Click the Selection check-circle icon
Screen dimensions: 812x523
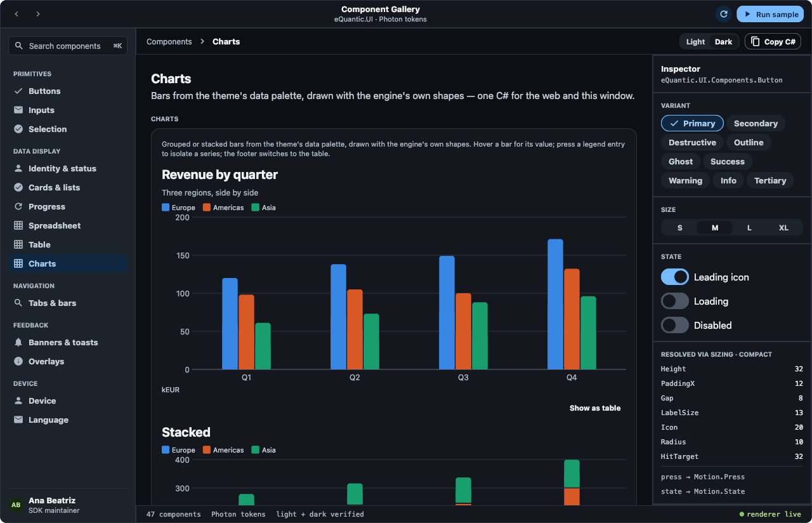pyautogui.click(x=18, y=129)
